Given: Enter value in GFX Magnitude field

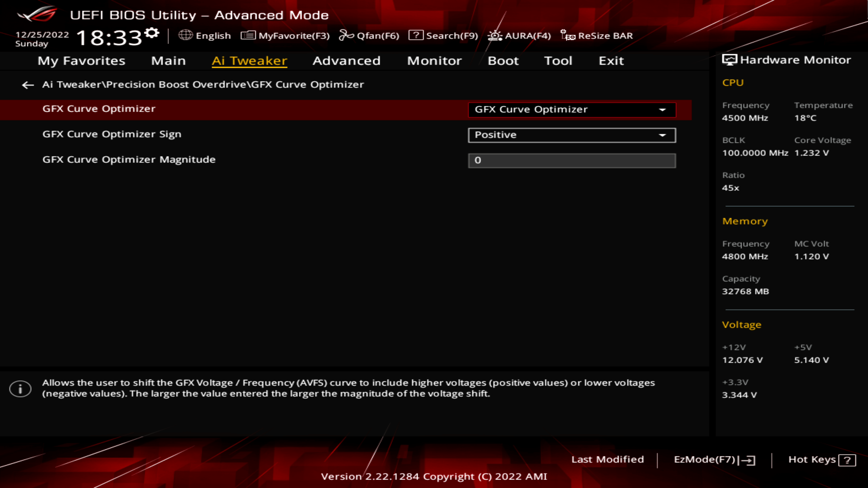Looking at the screenshot, I should (x=572, y=160).
